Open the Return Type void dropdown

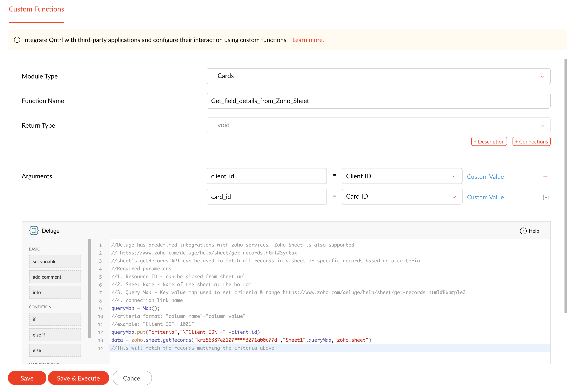(x=378, y=125)
